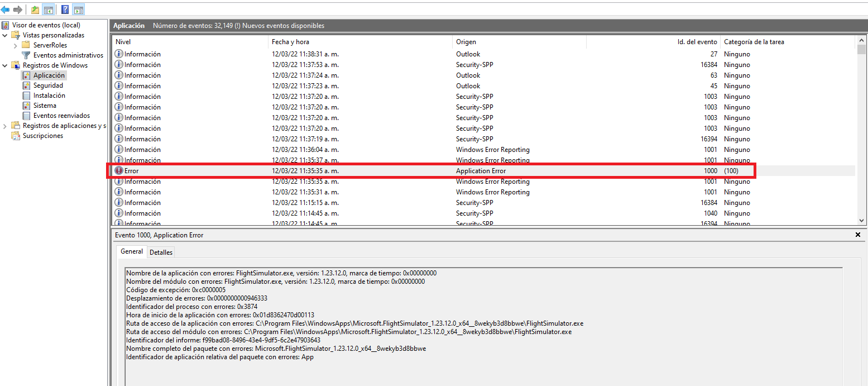Expand Registros de aplicaciones y servicios node

(x=5, y=126)
